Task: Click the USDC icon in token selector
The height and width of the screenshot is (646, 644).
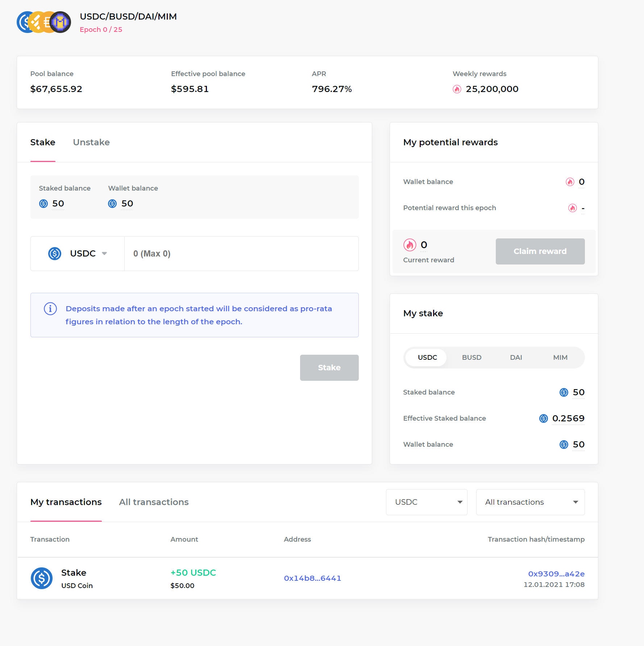Action: coord(55,254)
